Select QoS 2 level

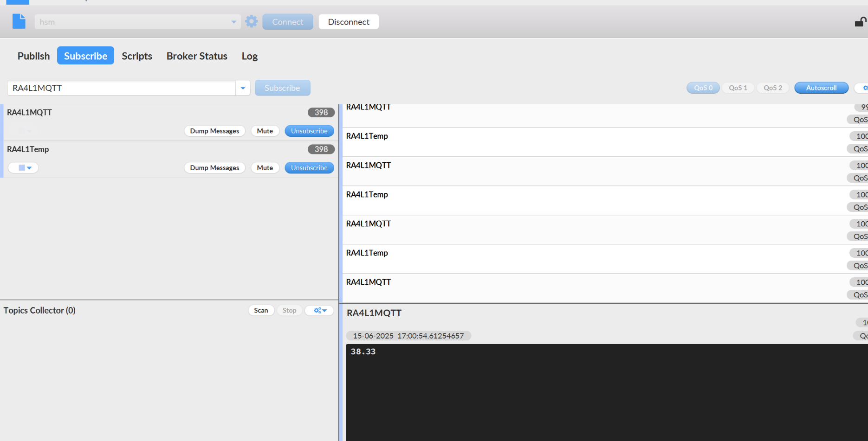tap(773, 88)
